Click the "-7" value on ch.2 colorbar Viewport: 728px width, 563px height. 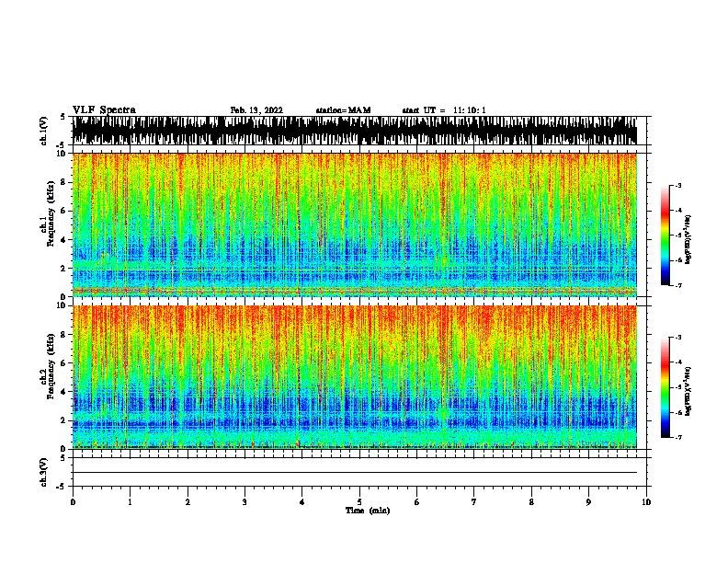677,437
